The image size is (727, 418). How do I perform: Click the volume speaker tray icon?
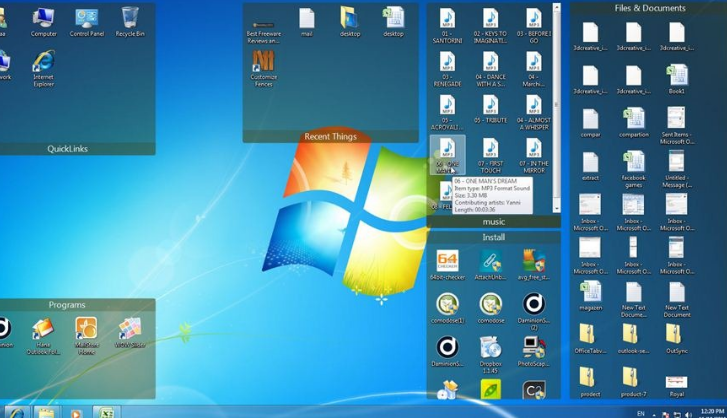click(689, 414)
